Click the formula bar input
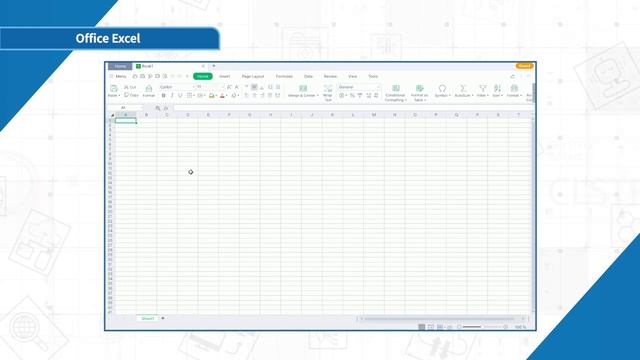The height and width of the screenshot is (360, 640). [x=353, y=108]
